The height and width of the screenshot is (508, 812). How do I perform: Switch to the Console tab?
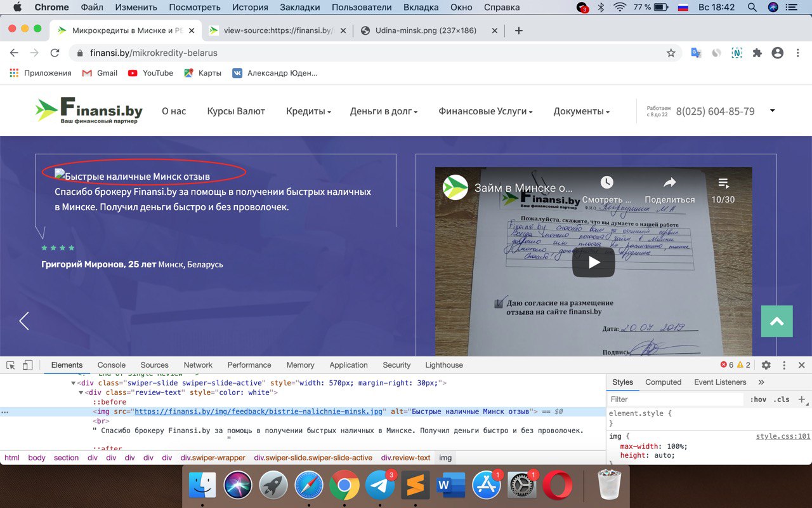click(x=112, y=365)
